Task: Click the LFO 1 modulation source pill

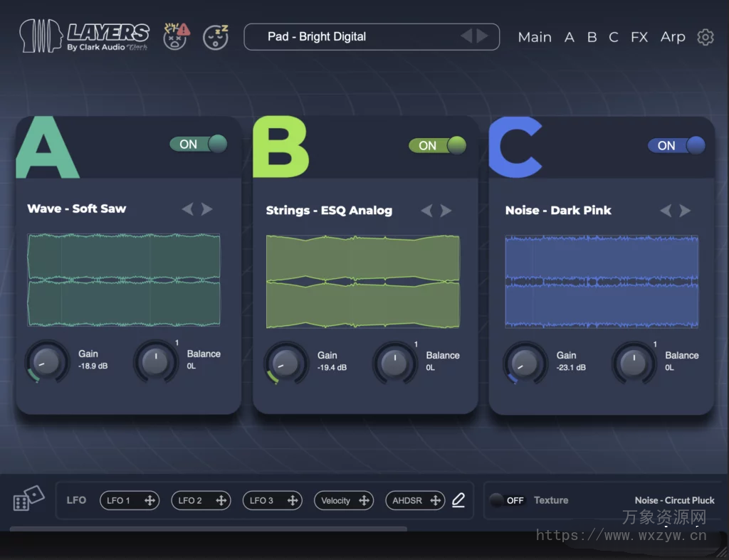Action: (x=130, y=500)
